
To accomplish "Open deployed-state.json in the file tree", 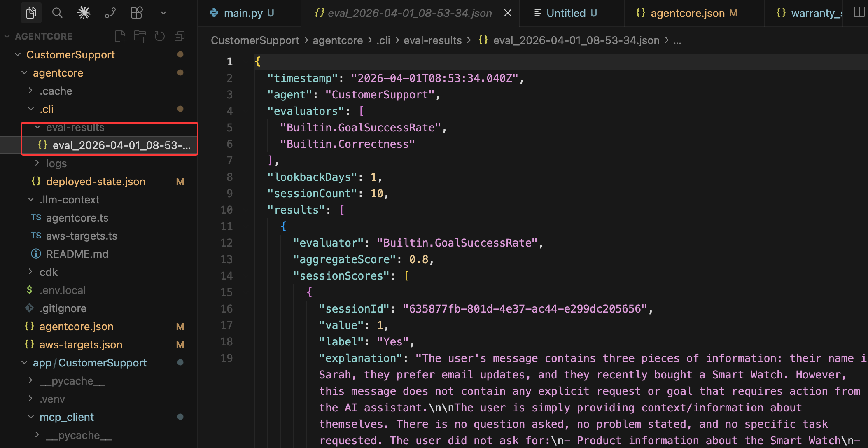I will coord(96,182).
